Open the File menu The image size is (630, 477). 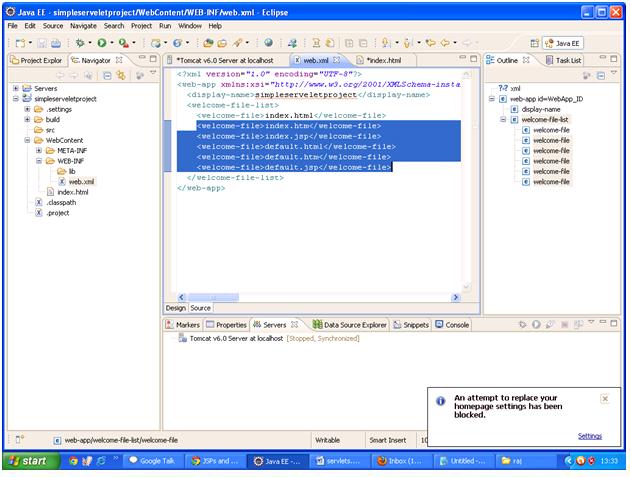coord(12,26)
